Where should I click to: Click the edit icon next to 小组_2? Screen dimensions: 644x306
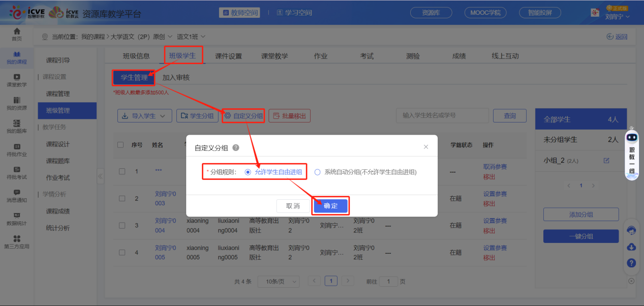606,159
